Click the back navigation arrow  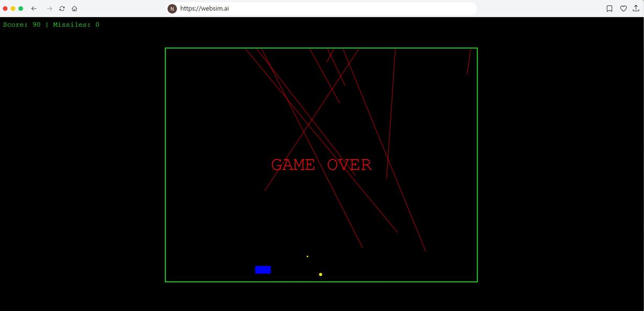click(33, 9)
